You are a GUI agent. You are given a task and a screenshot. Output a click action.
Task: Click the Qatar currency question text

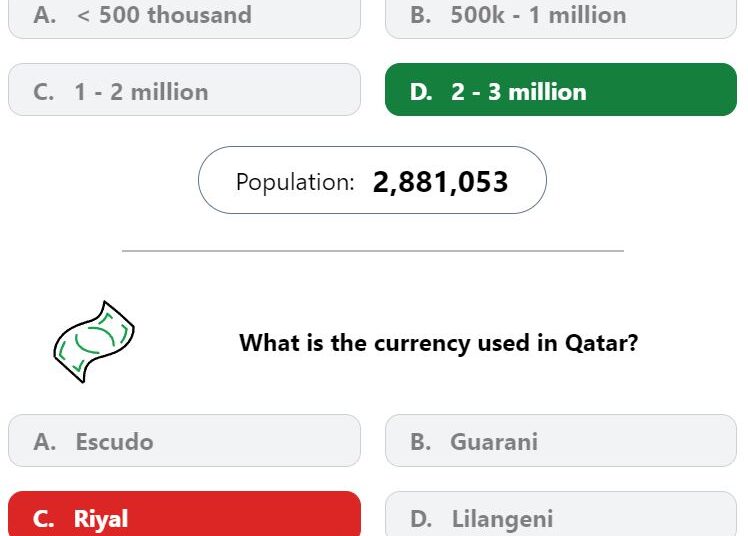click(x=438, y=343)
